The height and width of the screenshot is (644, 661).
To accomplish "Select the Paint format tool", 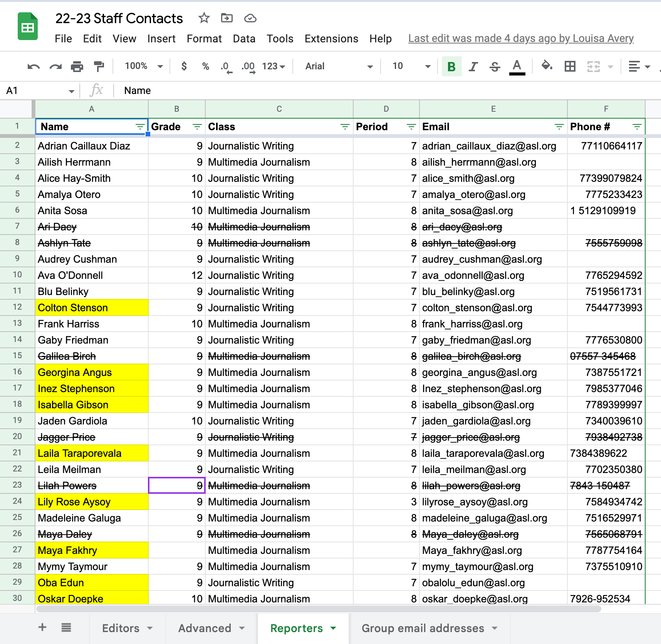I will (x=99, y=67).
